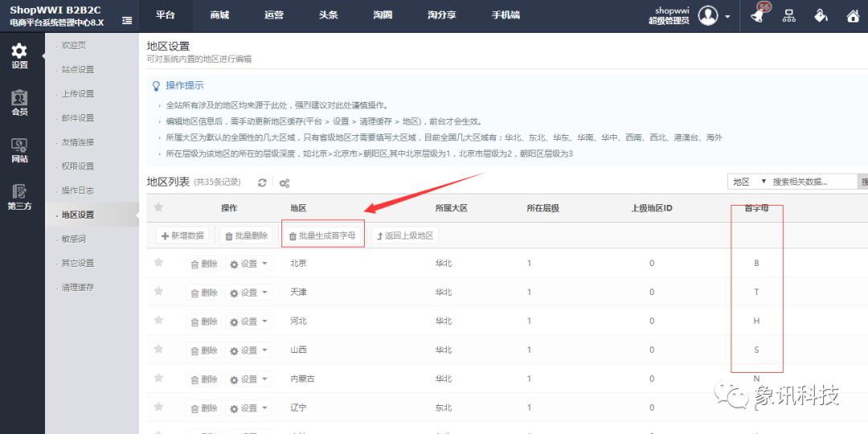
Task: Delete the 内蒙古 region row
Action: tap(203, 379)
